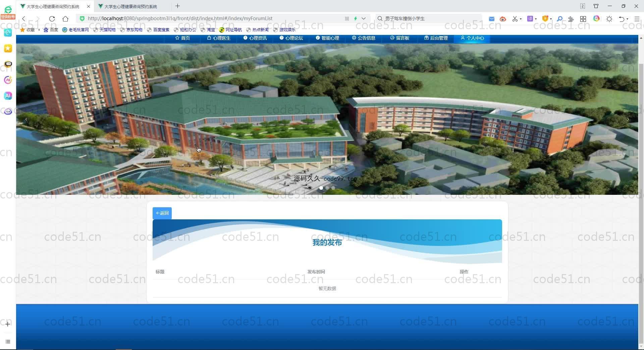Open 个人中心 navigation item

point(472,38)
